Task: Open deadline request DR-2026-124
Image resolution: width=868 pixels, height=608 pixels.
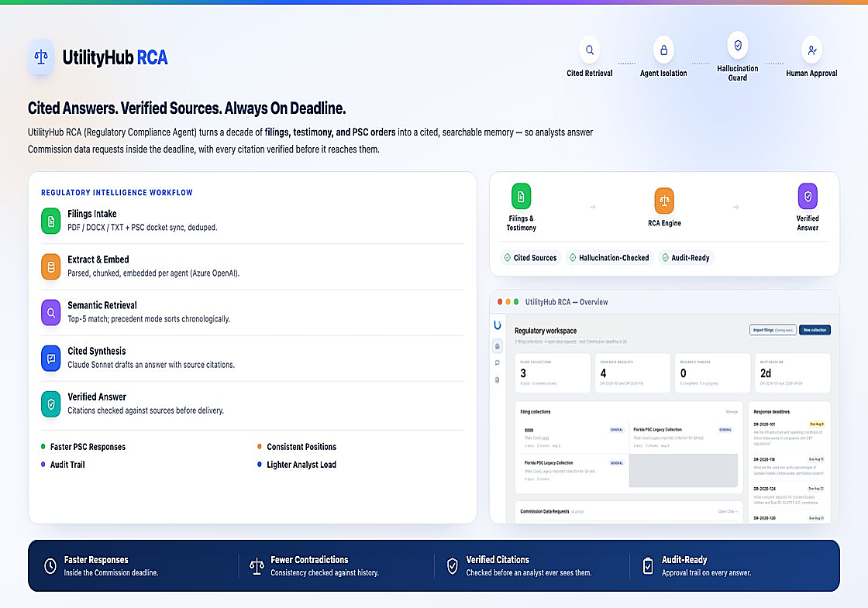Action: click(x=789, y=496)
